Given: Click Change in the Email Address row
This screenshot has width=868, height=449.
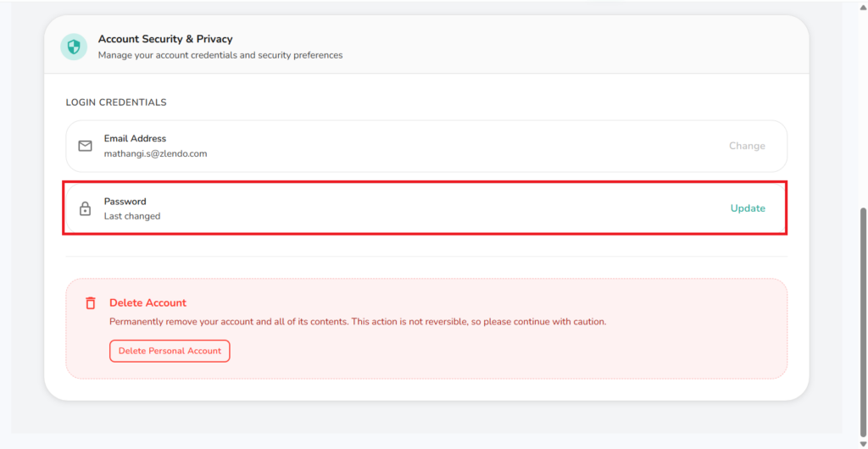Looking at the screenshot, I should [x=746, y=146].
